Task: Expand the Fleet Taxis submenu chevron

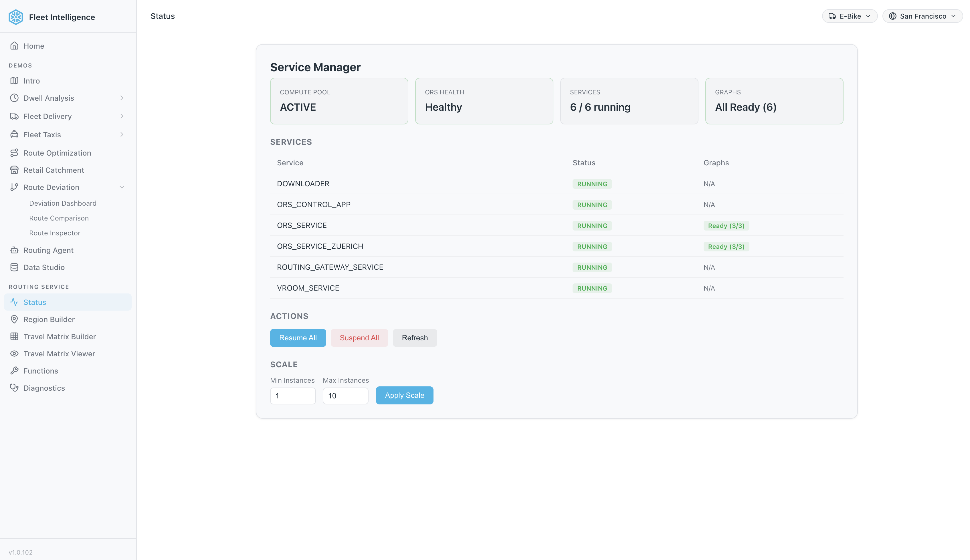Action: click(x=122, y=135)
